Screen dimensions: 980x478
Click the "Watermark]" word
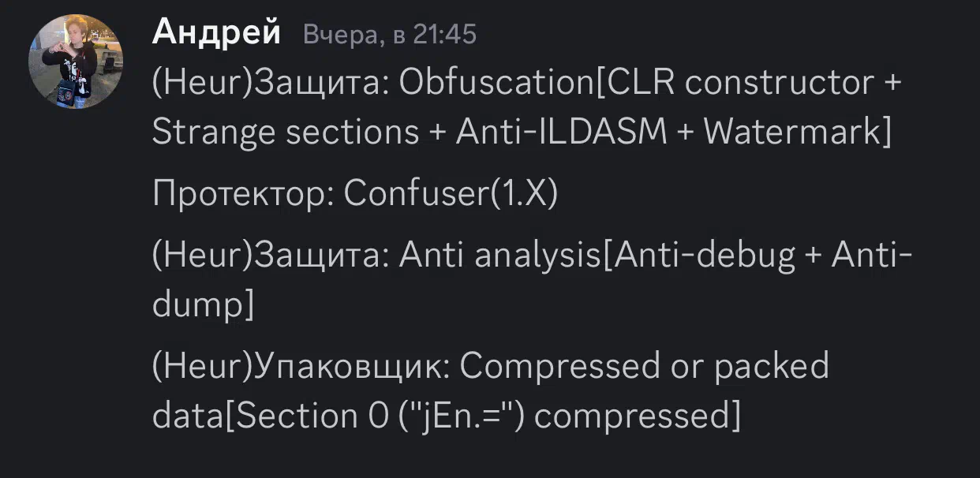tap(810, 133)
